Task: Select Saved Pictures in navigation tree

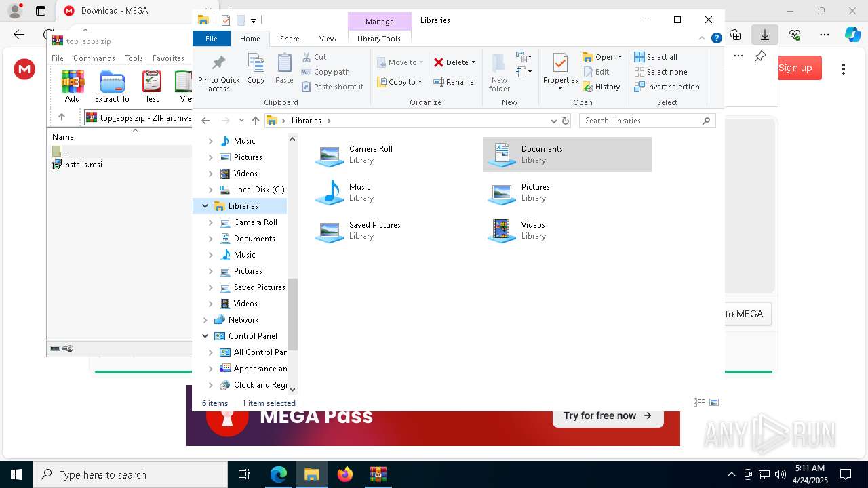Action: pos(259,287)
